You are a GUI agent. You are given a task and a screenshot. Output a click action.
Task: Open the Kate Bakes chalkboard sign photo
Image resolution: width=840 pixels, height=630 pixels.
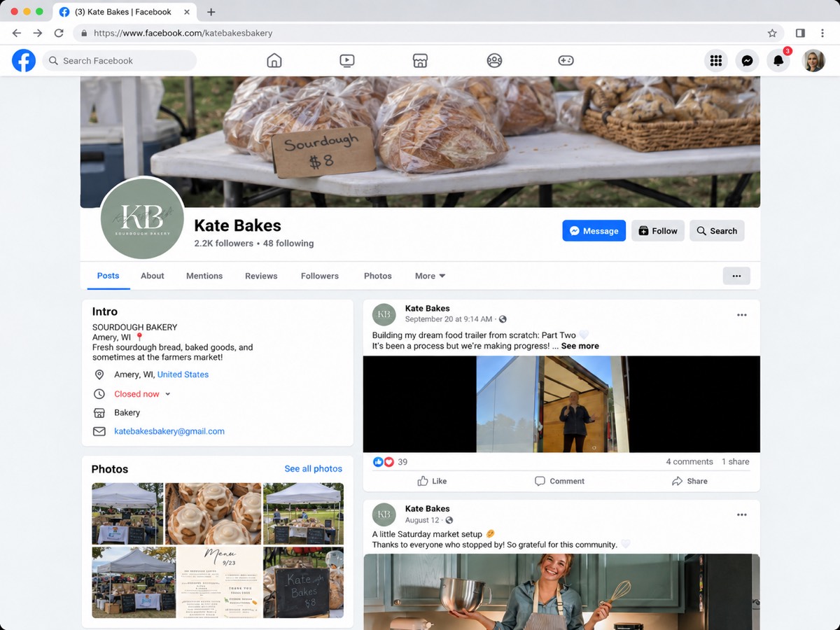pos(303,582)
